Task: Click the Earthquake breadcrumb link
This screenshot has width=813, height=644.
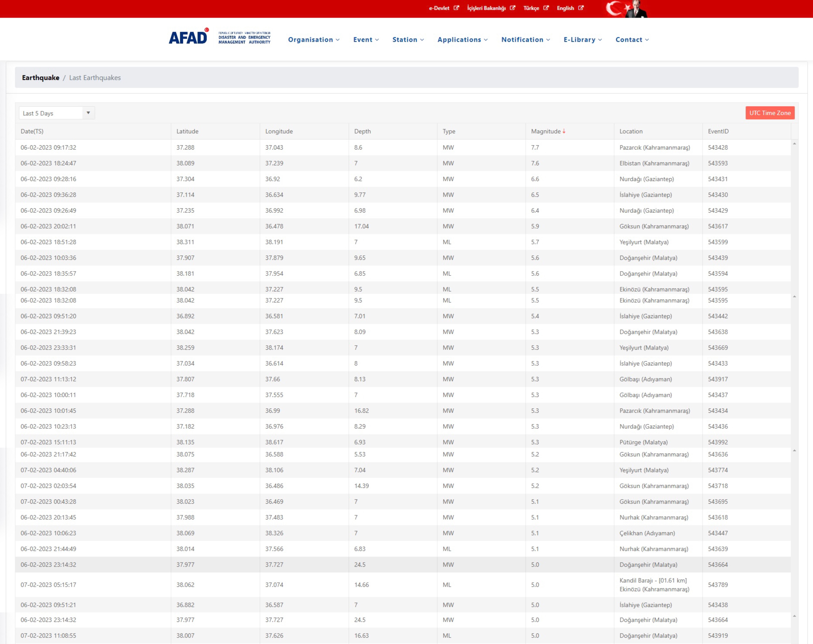Action: coord(41,78)
